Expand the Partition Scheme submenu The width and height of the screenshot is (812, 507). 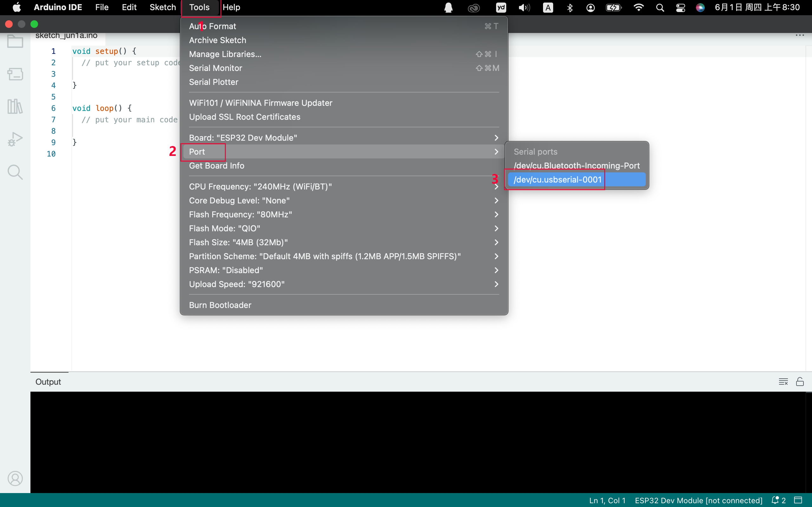tap(344, 256)
